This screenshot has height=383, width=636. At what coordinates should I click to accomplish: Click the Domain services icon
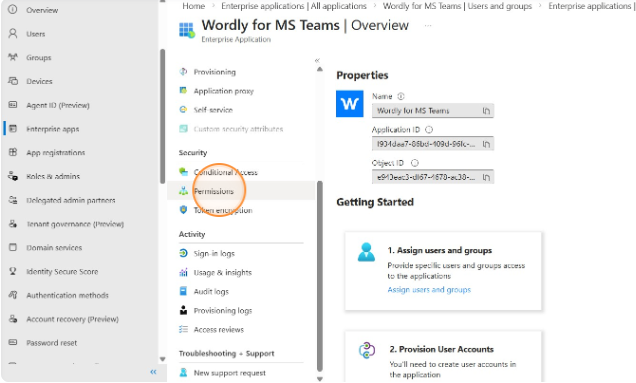(x=13, y=247)
